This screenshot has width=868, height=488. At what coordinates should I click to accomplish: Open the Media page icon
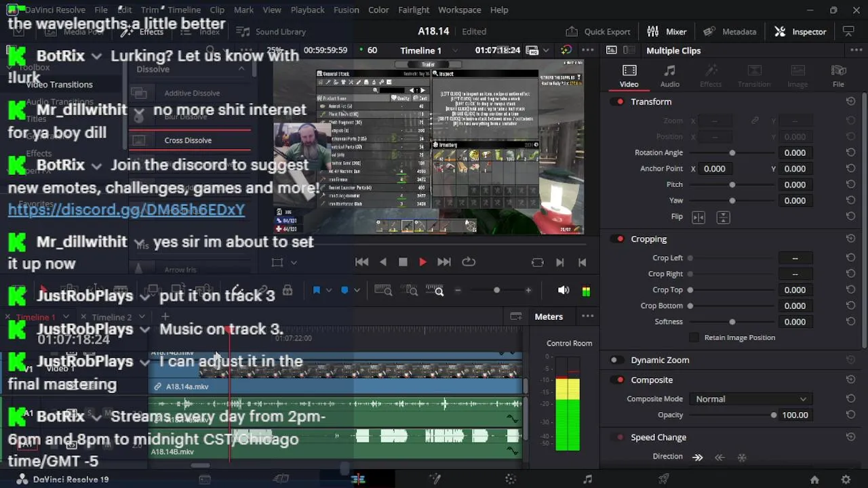(204, 479)
